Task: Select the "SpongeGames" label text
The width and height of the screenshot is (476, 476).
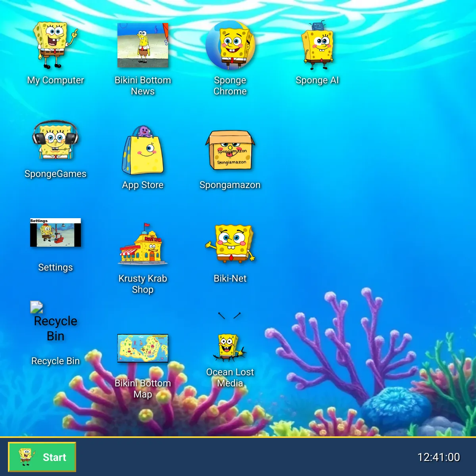Action: pos(56,174)
